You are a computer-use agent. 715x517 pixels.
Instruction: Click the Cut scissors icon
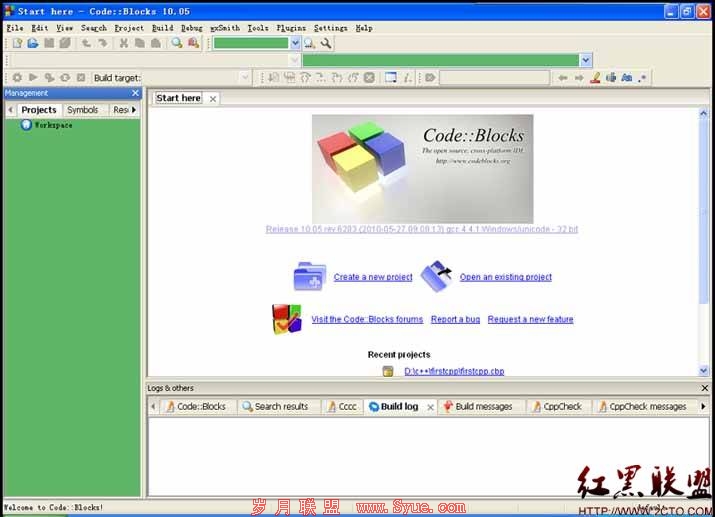pyautogui.click(x=124, y=43)
